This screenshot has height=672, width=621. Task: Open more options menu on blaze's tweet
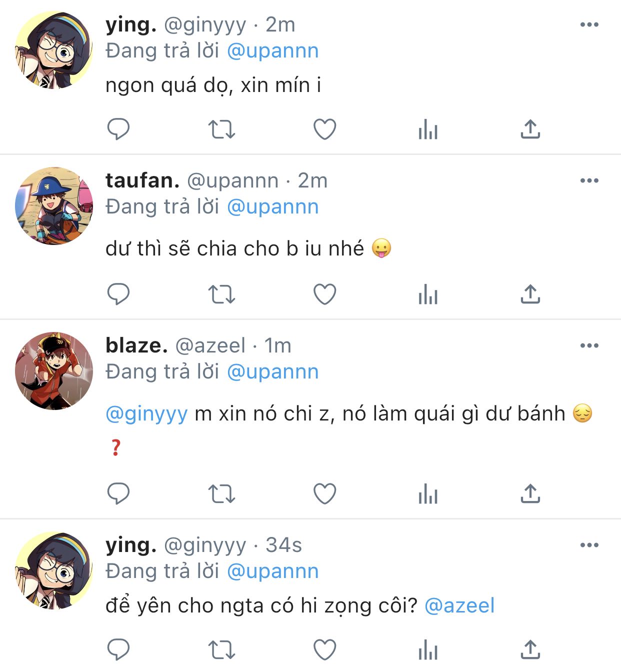coord(589,345)
